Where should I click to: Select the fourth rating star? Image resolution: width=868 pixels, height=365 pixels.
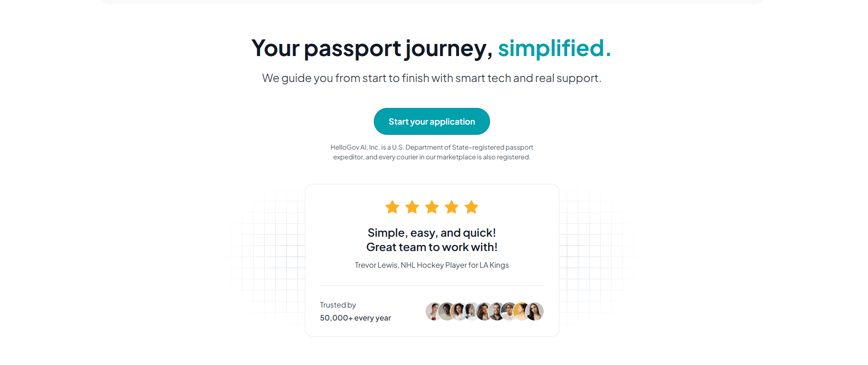452,207
